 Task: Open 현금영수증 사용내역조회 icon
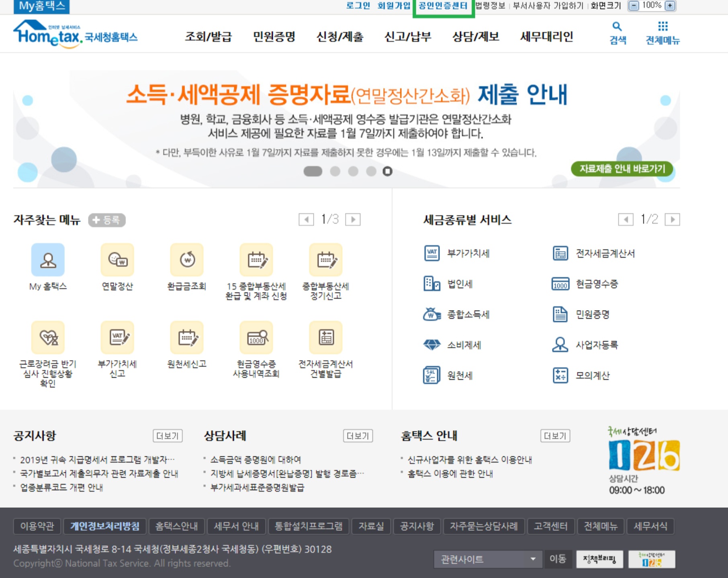(x=256, y=337)
